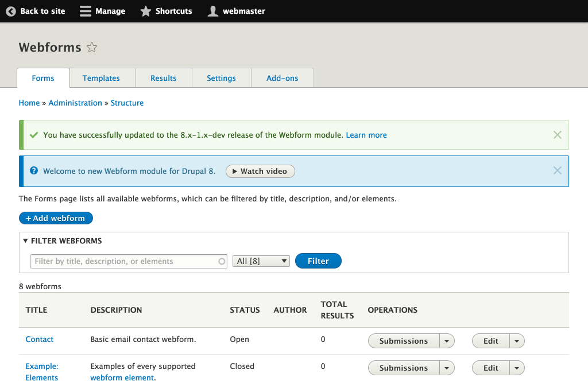588x385 pixels.
Task: Click the Manage hamburger icon
Action: (85, 11)
